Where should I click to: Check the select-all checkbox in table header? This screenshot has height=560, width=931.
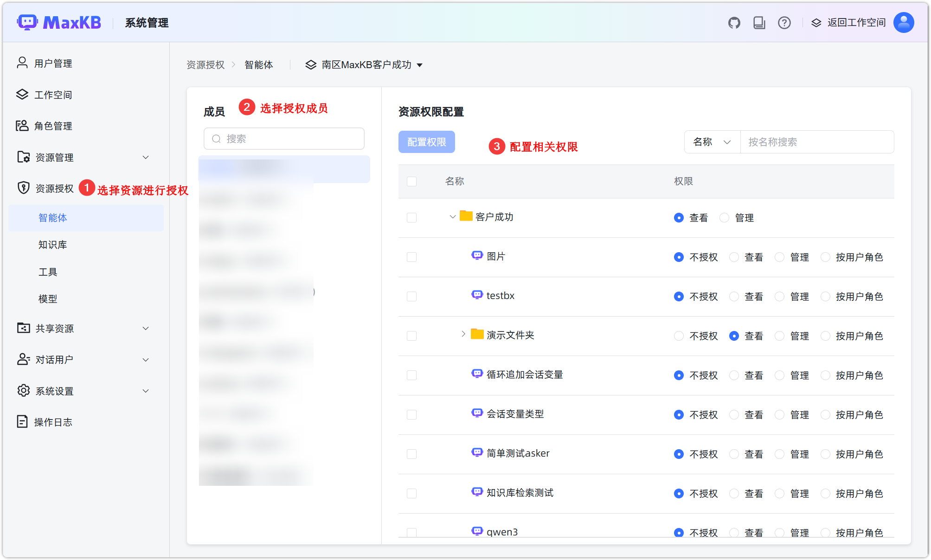[412, 181]
